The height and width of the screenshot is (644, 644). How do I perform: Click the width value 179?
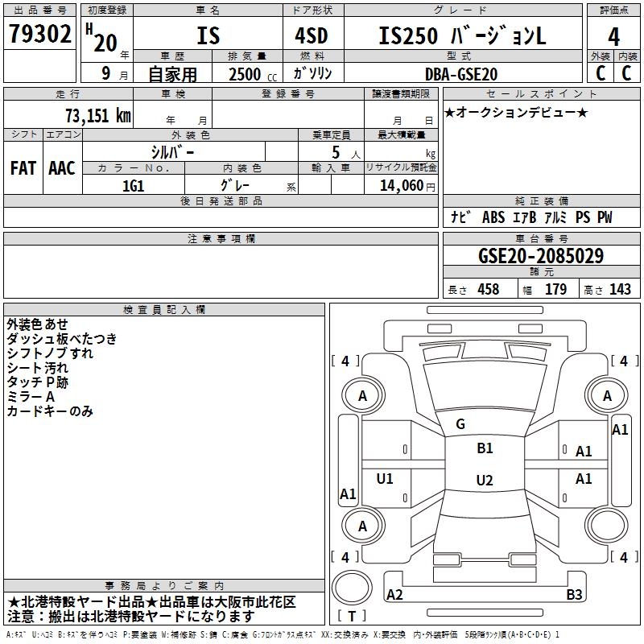[x=555, y=289]
